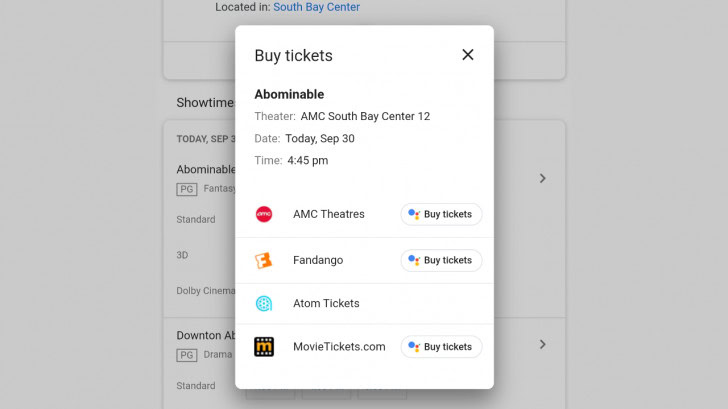The width and height of the screenshot is (728, 409).
Task: Click the Atom Tickets logo icon
Action: (264, 303)
